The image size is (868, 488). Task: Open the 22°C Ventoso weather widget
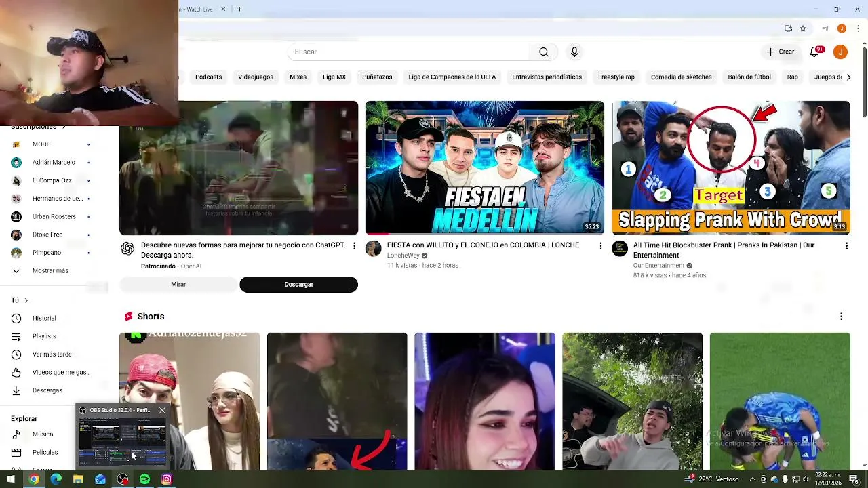coord(712,479)
